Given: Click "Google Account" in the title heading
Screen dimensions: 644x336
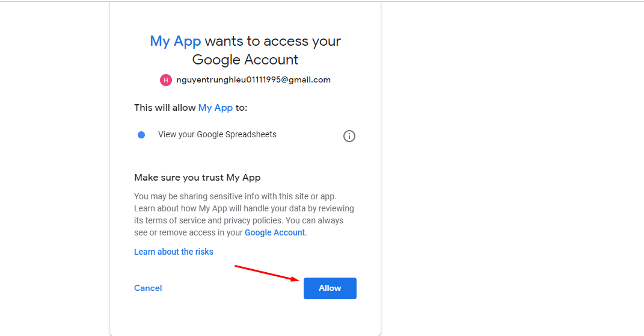Looking at the screenshot, I should click(x=245, y=60).
